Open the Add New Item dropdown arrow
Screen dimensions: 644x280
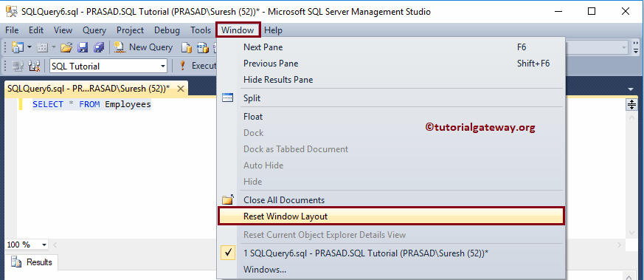(54, 47)
